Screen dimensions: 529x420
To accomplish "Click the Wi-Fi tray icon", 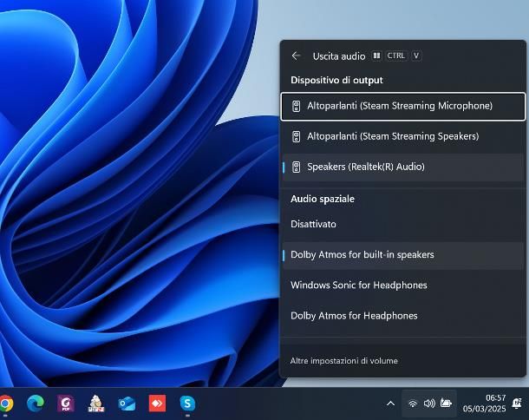I will coord(413,404).
